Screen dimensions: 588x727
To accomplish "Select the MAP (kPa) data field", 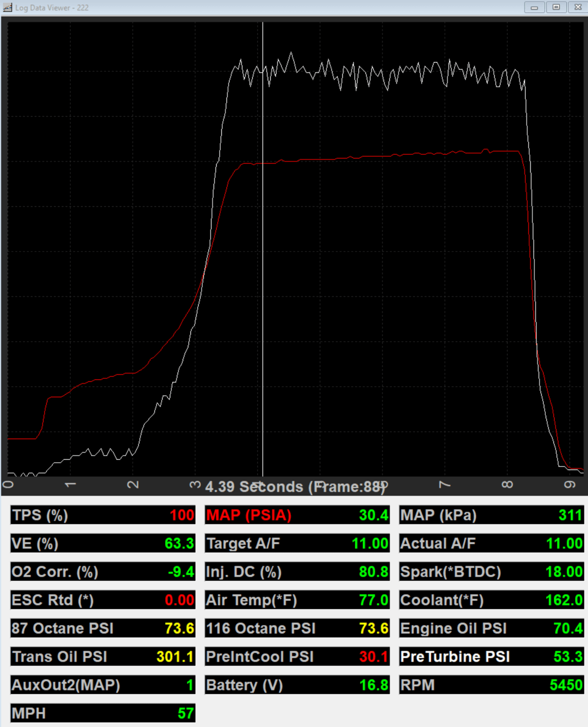I will pyautogui.click(x=492, y=515).
